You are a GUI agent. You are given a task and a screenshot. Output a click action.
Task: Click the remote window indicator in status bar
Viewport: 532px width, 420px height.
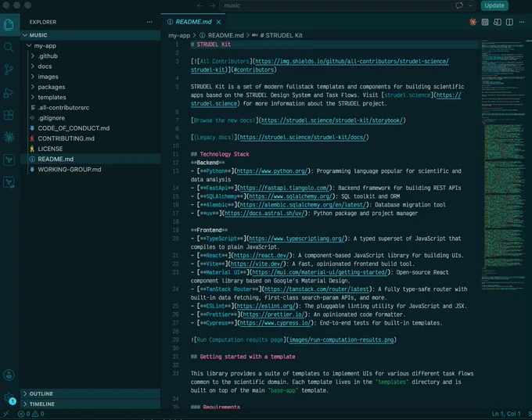pyautogui.click(x=6, y=414)
